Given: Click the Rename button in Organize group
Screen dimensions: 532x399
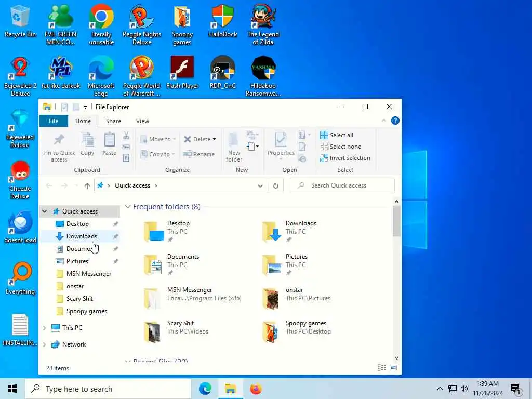Looking at the screenshot, I should point(199,154).
